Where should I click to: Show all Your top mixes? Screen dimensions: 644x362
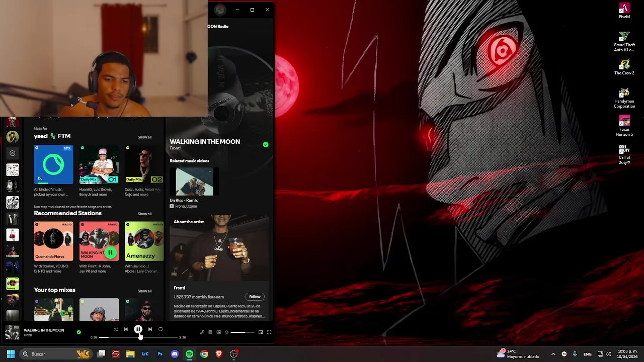click(x=144, y=291)
